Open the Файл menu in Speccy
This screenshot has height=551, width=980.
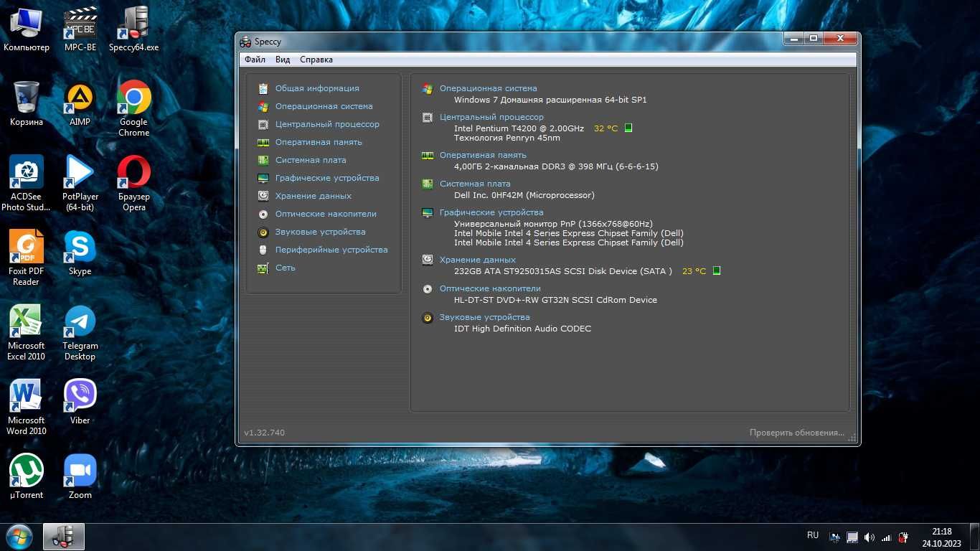(255, 60)
